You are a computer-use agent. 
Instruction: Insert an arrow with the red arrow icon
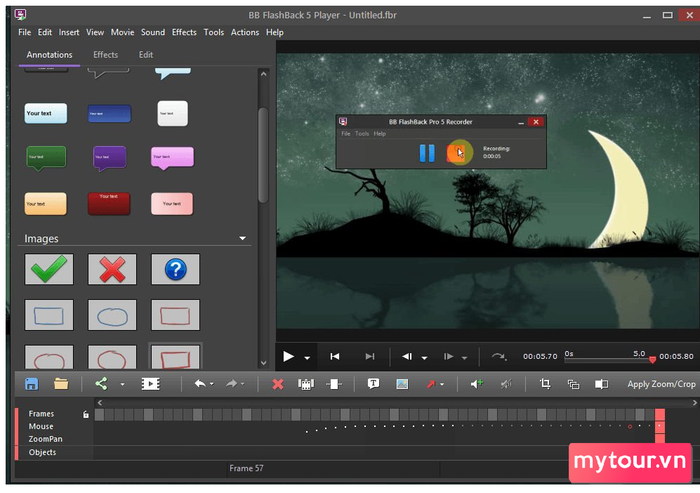(431, 384)
